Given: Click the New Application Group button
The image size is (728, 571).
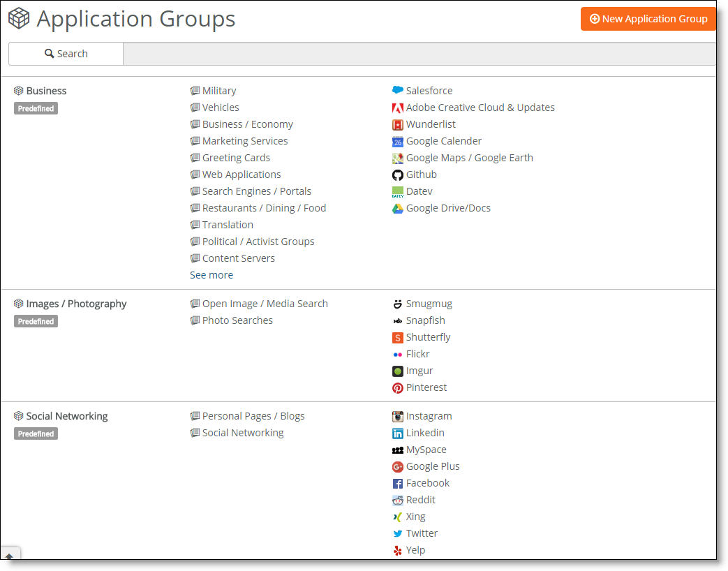Looking at the screenshot, I should pos(648,19).
